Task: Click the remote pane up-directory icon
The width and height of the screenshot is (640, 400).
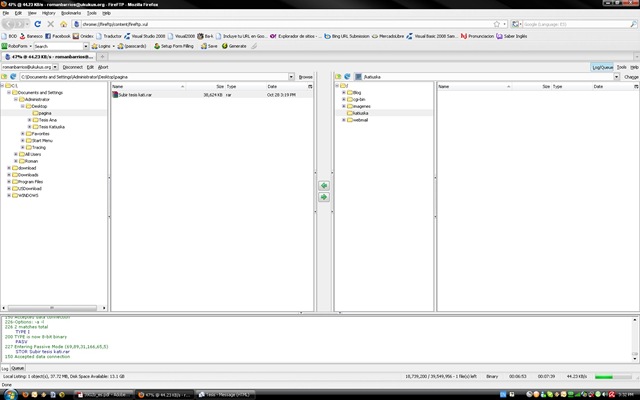Action: (338, 77)
